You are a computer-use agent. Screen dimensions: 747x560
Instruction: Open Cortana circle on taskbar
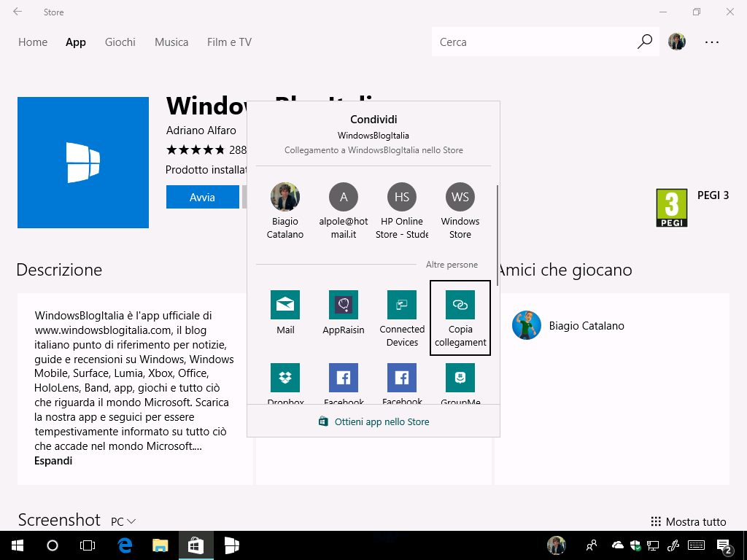(53, 545)
